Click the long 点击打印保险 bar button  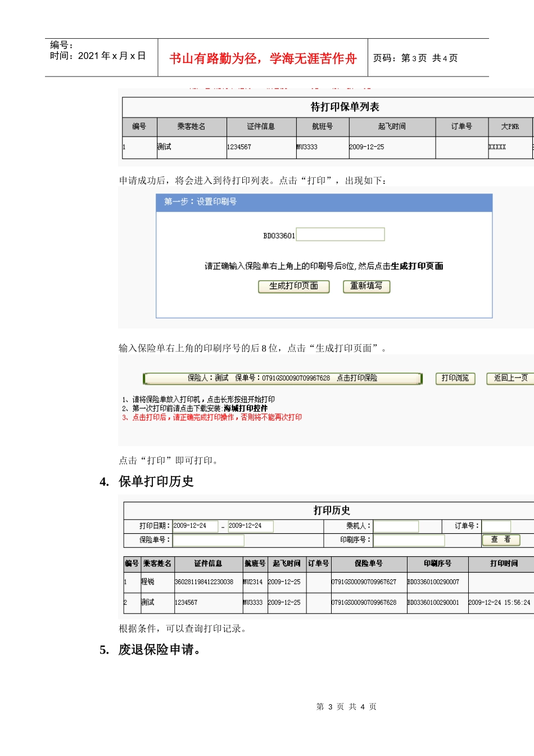[x=282, y=379]
